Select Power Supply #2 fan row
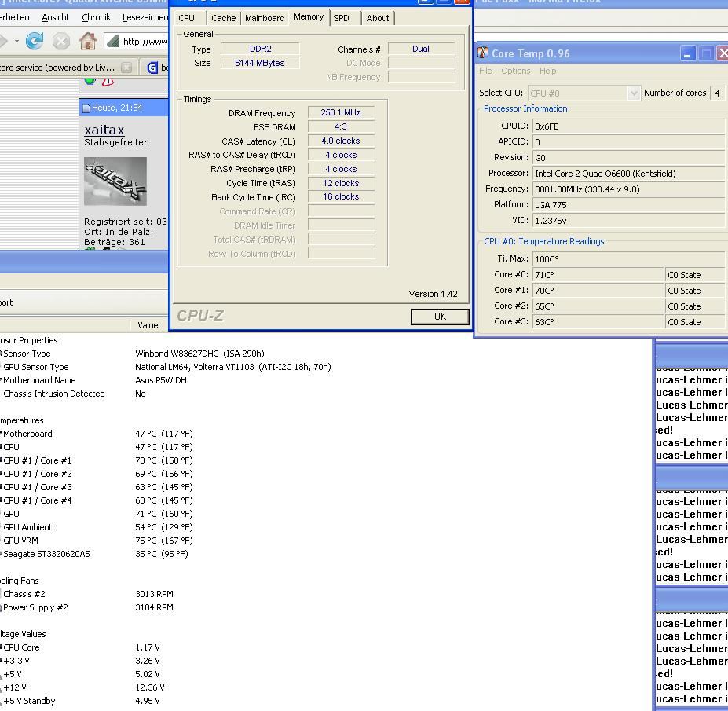 tap(87, 607)
